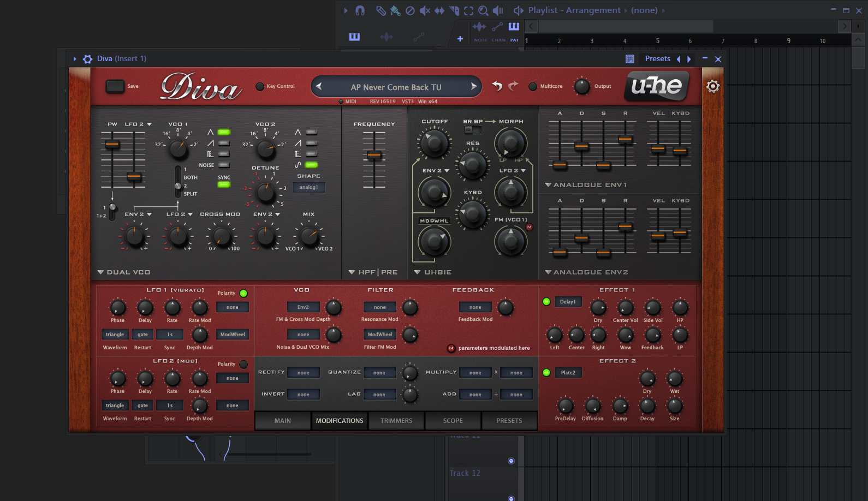Open LFO 1 triangle waveform dropdown
Image resolution: width=868 pixels, height=501 pixels.
tap(115, 335)
